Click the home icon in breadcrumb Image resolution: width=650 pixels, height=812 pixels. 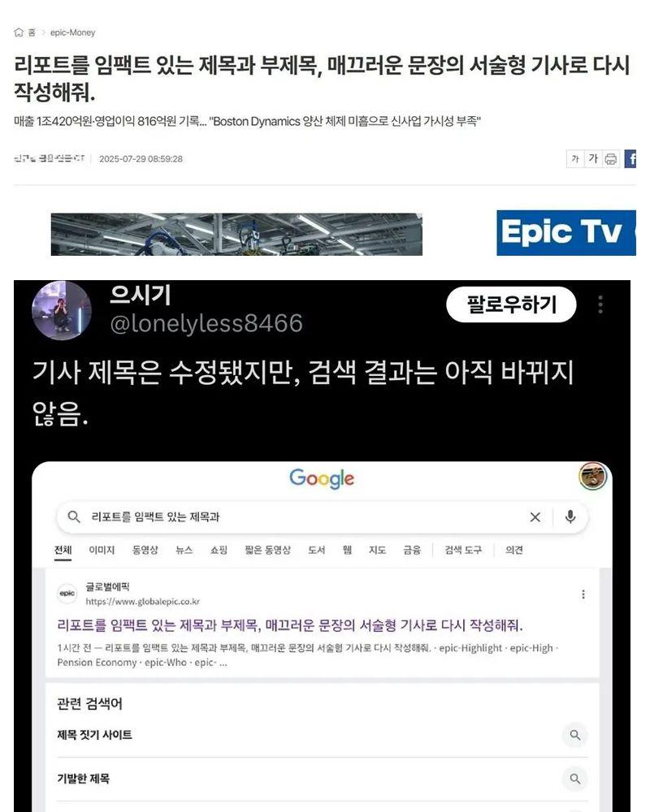(19, 32)
